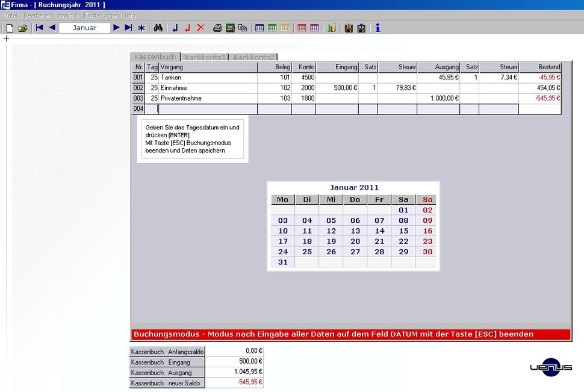Go to the next month arrow
584x392 pixels.
tap(116, 28)
